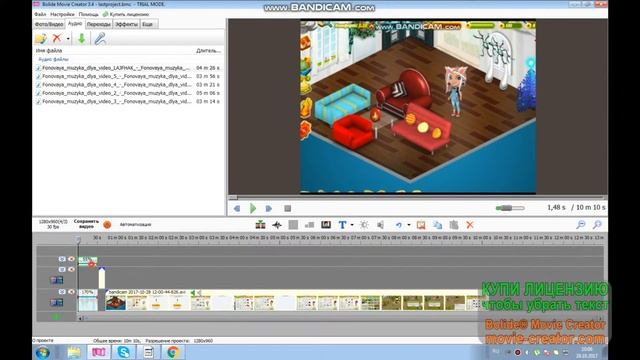Expand the dropdown arrow beside the T icon

coord(352,225)
